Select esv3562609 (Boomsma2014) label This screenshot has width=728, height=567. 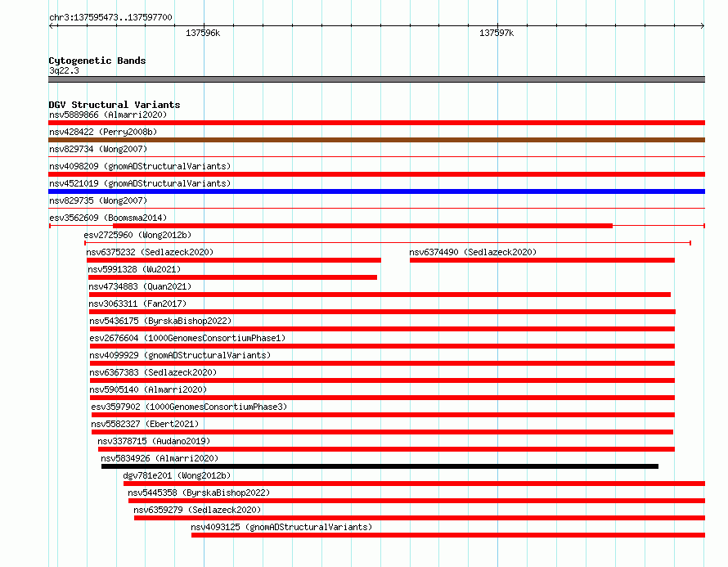click(x=108, y=218)
